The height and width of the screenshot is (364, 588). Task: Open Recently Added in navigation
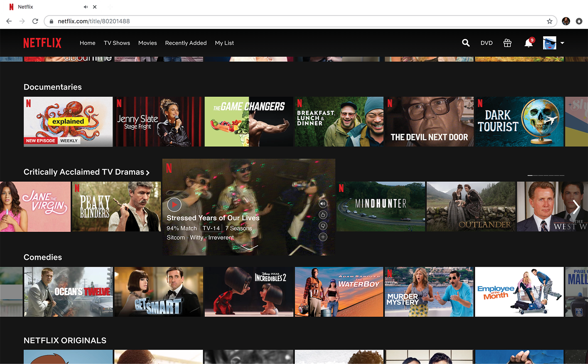[x=186, y=43]
